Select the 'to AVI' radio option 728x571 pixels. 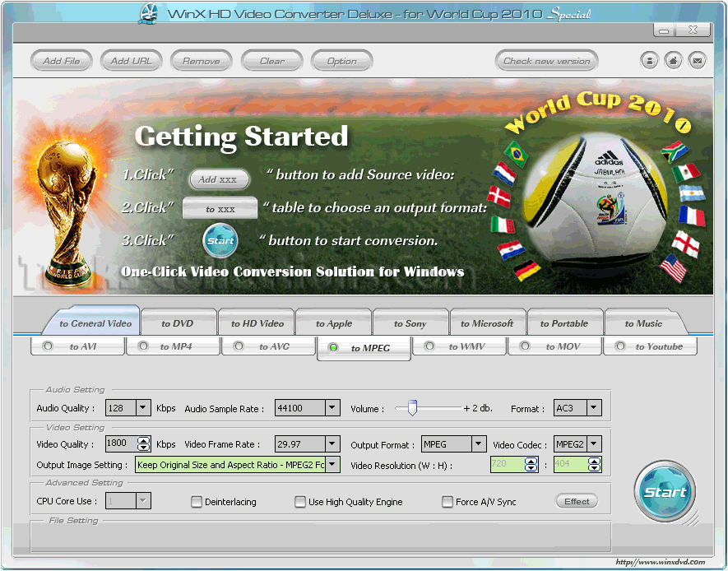coord(77,346)
